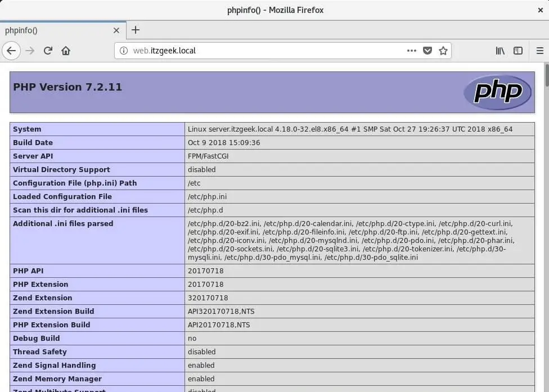Screen dimensions: 549x392
Task: Click Zend Signal Handling label
Action: (x=54, y=366)
